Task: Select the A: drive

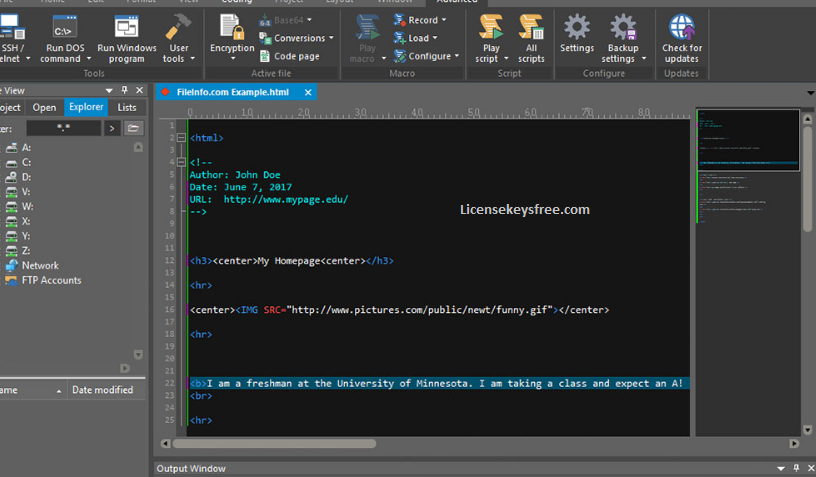Action: [19, 148]
